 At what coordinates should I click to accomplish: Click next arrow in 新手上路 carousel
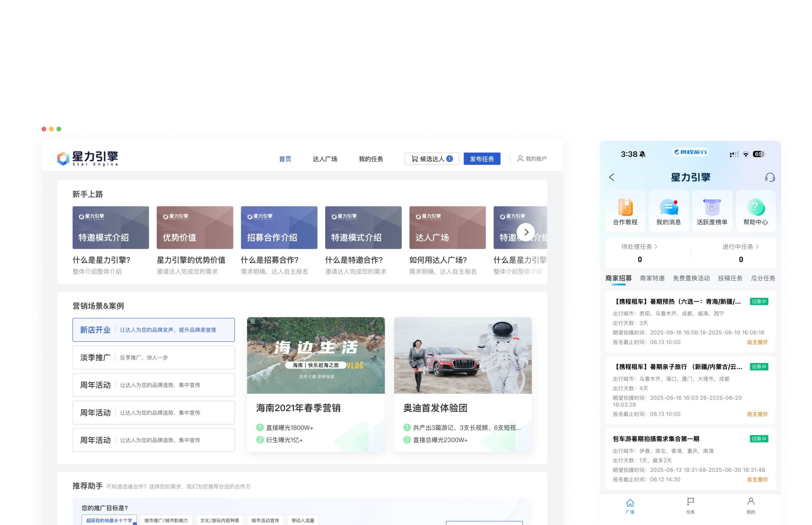(x=526, y=232)
